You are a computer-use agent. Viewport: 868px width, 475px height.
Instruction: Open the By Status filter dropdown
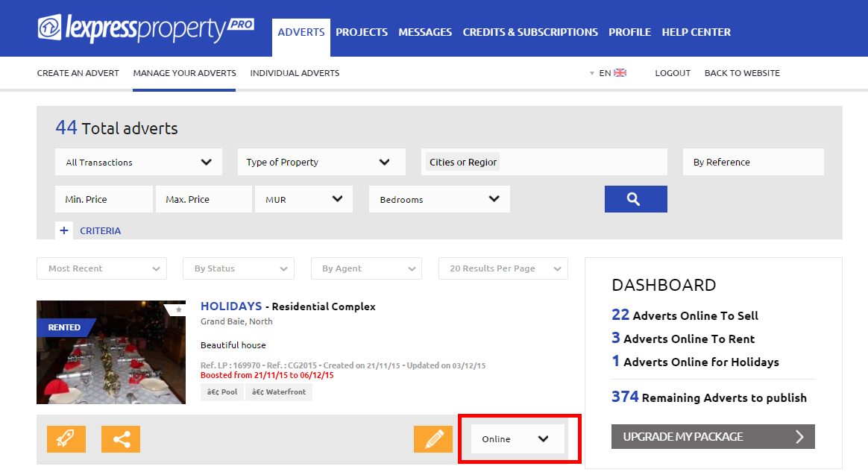[239, 268]
